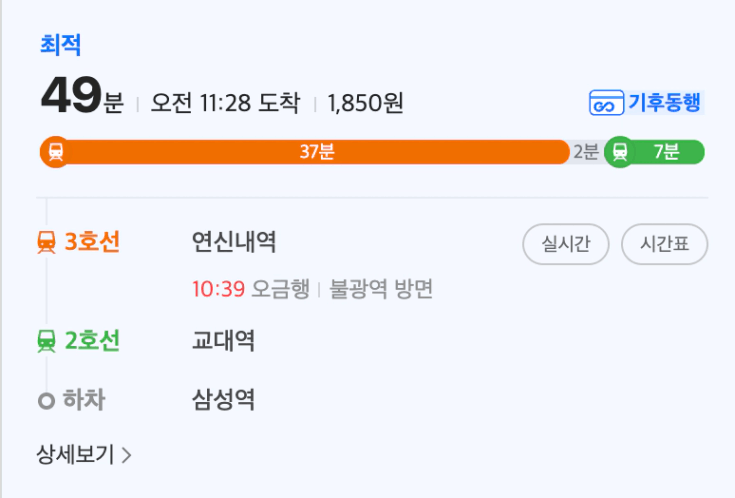
Task: Click the 하차 circle marker icon
Action: 45,402
